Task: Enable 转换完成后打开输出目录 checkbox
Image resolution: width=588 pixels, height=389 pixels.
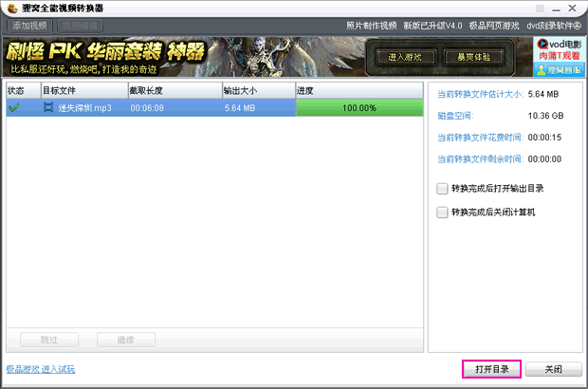Action: tap(442, 188)
